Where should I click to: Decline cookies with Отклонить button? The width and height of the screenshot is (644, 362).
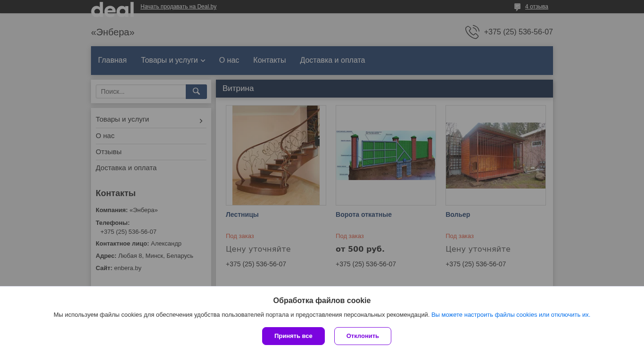coord(363,336)
